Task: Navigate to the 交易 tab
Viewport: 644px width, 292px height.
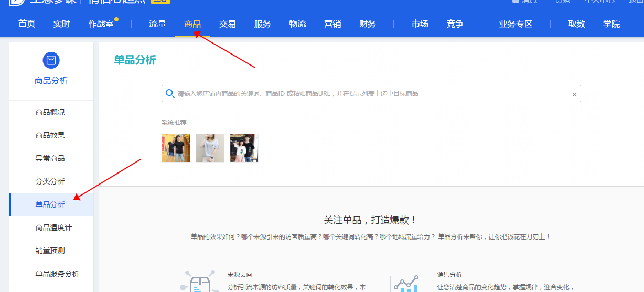Action: [227, 24]
